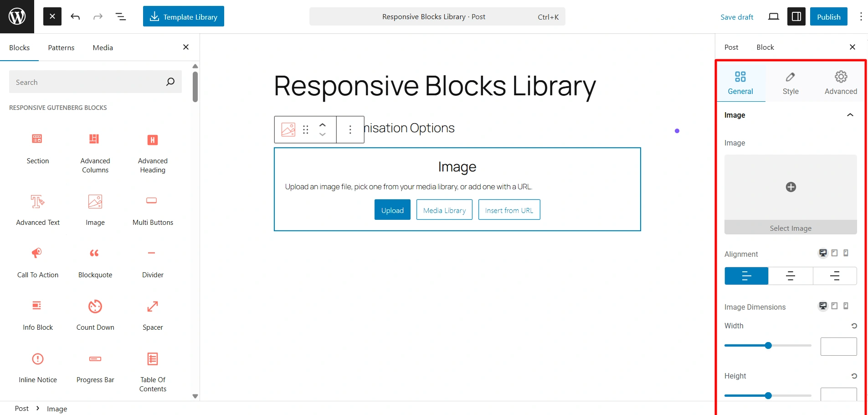This screenshot has height=415, width=868.
Task: Click the Upload button in Image placeholder
Action: 392,210
